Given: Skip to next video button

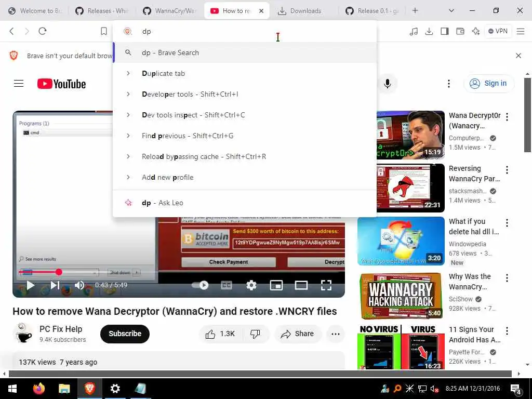Looking at the screenshot, I should 55,285.
